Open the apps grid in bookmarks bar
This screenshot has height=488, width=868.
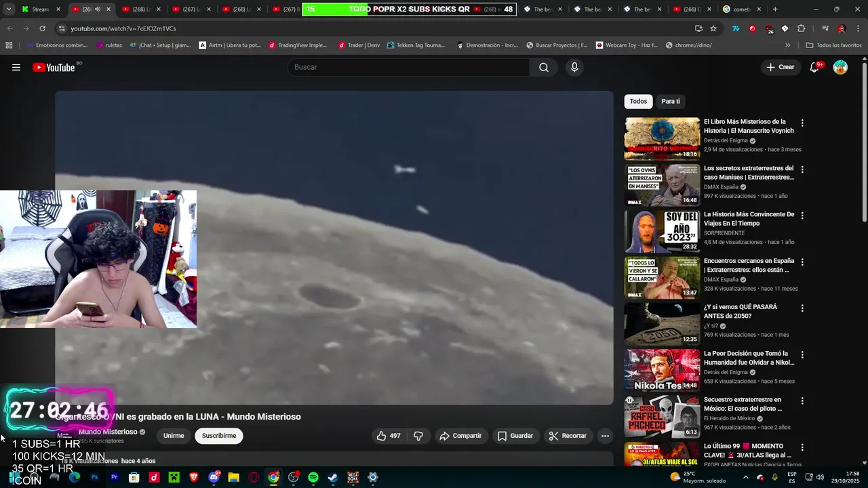tap(9, 45)
